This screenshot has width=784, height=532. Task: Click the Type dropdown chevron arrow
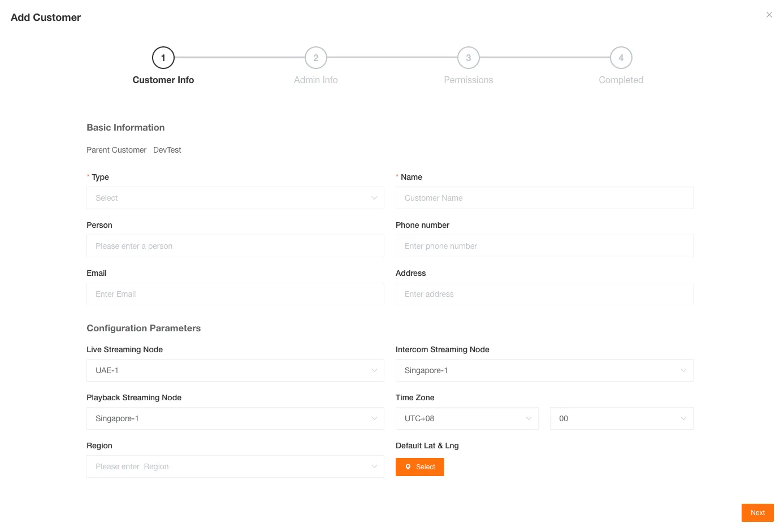click(x=374, y=198)
